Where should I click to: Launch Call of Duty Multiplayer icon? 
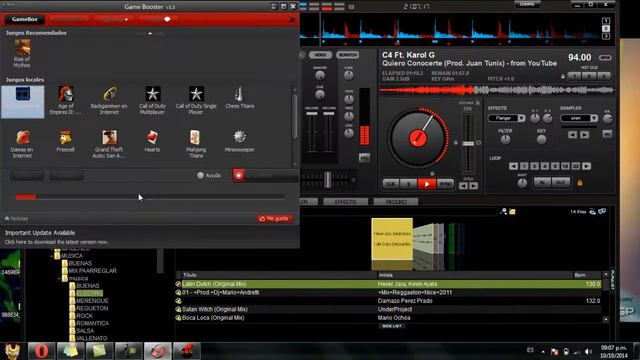[152, 100]
